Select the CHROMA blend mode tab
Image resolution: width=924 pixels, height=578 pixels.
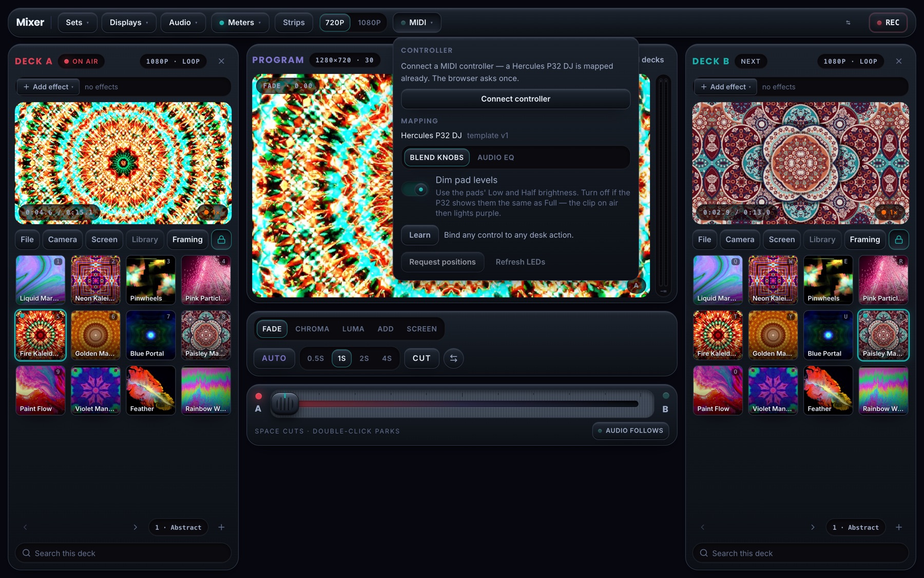point(312,329)
